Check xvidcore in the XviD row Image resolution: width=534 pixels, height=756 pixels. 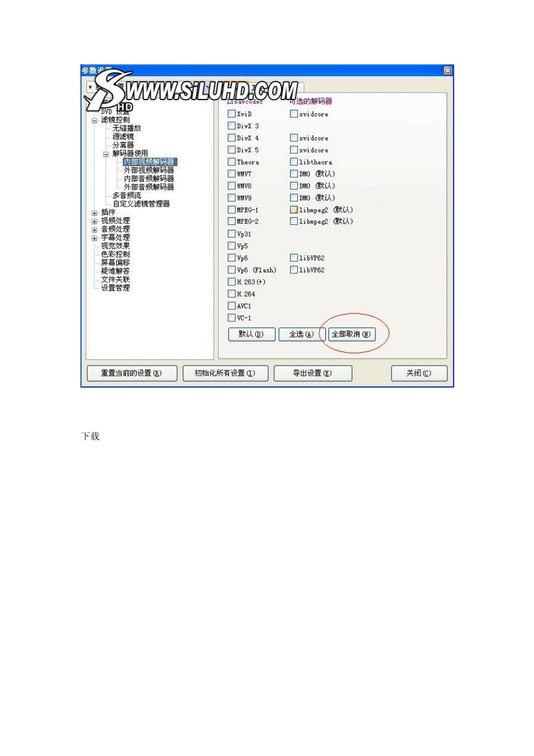[294, 114]
